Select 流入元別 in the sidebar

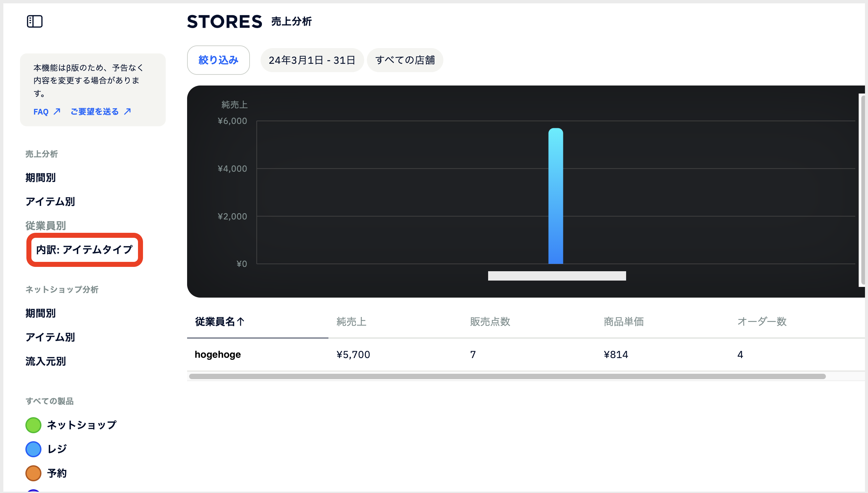tap(46, 361)
